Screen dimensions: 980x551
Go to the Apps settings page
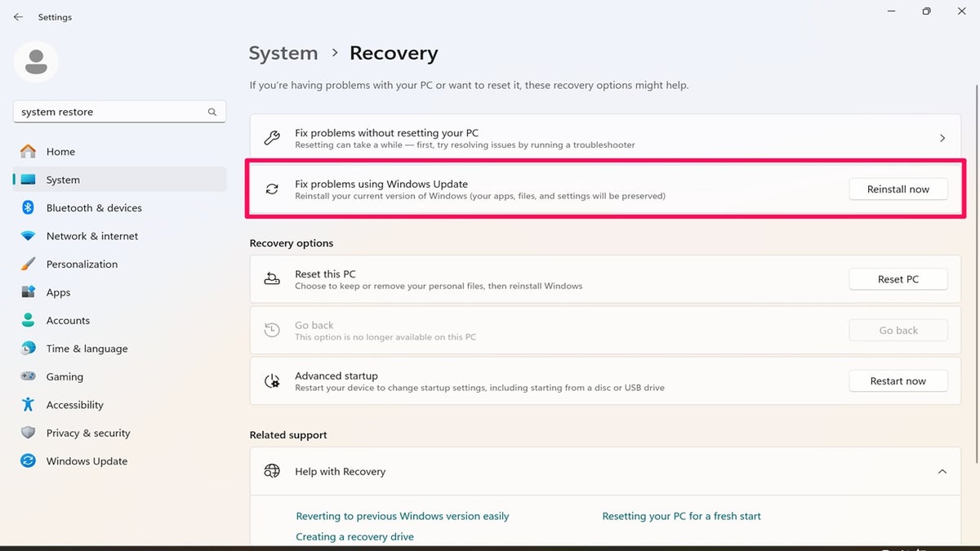(58, 292)
